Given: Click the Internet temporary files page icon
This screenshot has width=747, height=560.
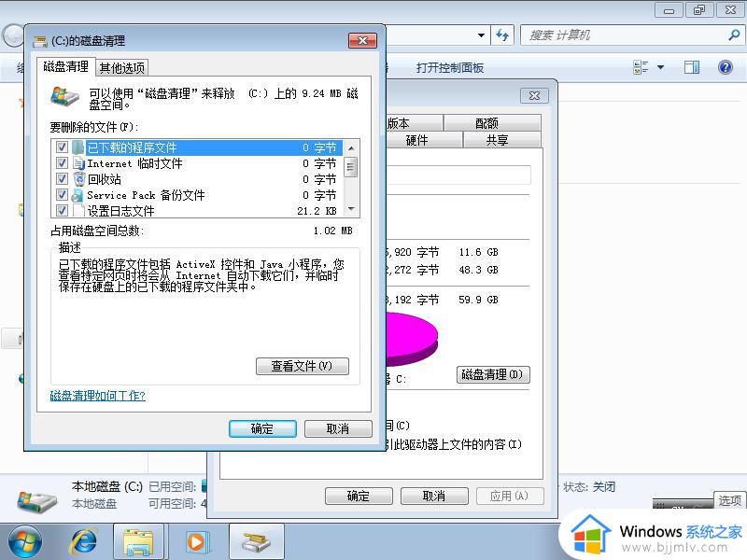Looking at the screenshot, I should tap(78, 162).
